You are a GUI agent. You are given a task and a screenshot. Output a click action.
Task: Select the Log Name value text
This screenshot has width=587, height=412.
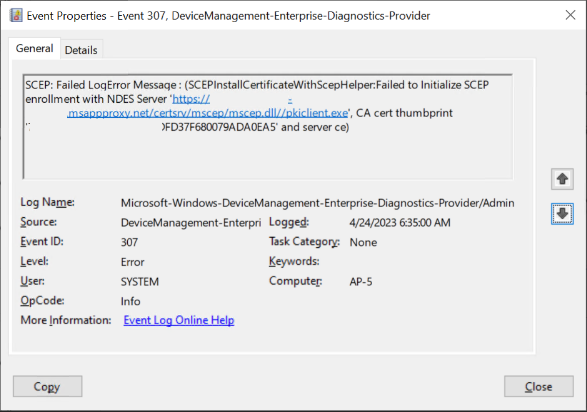click(x=317, y=203)
